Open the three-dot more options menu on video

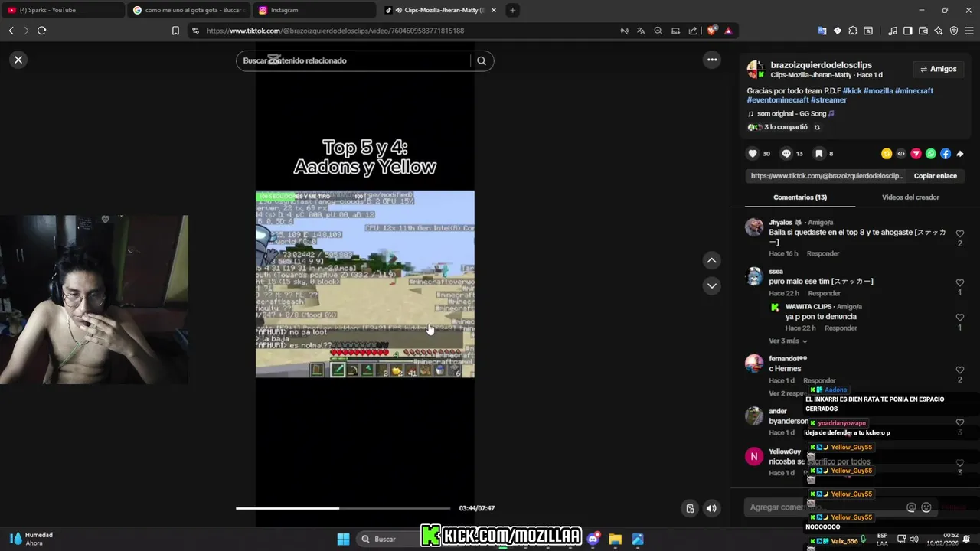pos(712,60)
